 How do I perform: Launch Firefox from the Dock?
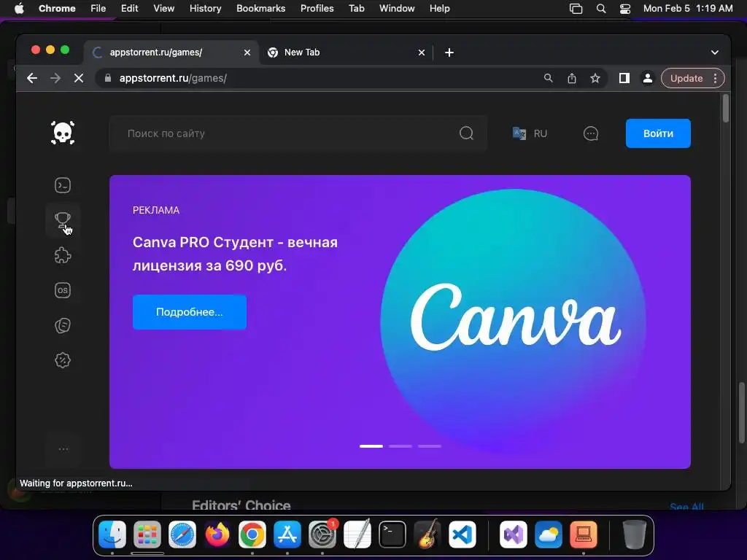click(x=217, y=534)
